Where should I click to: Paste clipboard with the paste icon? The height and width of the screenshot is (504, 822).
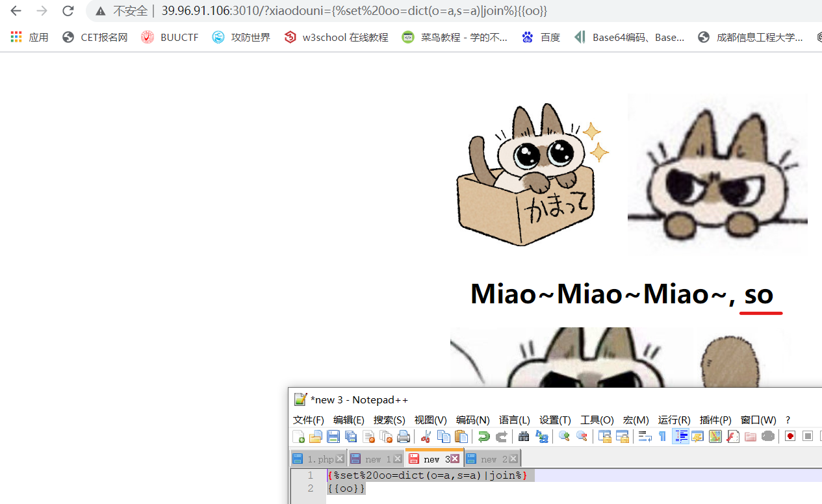point(461,436)
